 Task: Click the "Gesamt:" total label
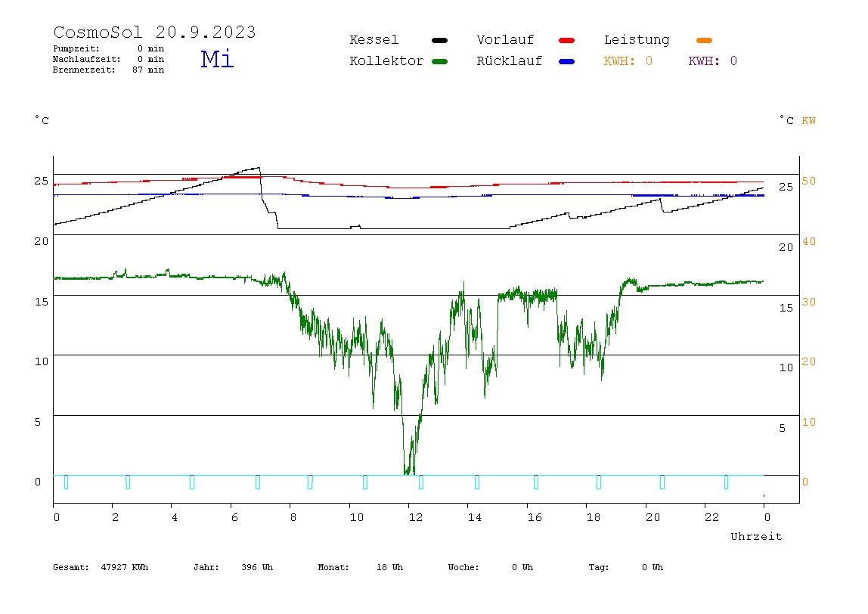coord(71,567)
